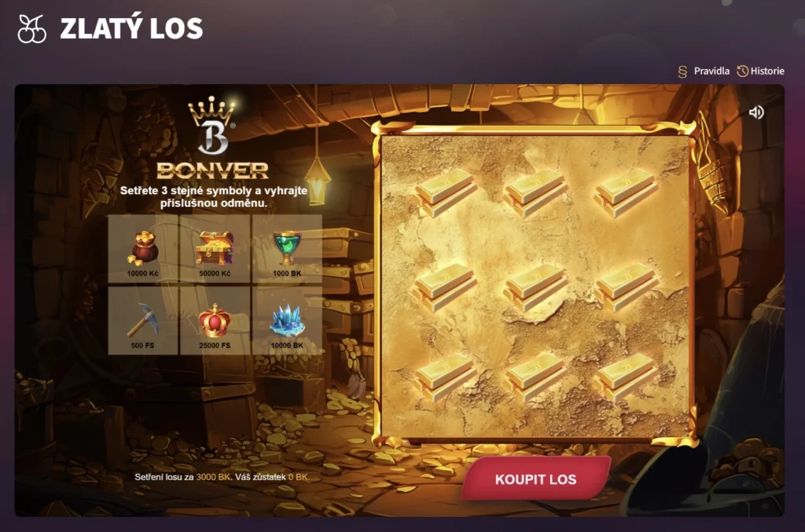Select the blue crystal 10000 BK prize
805x532 pixels.
pyautogui.click(x=287, y=321)
